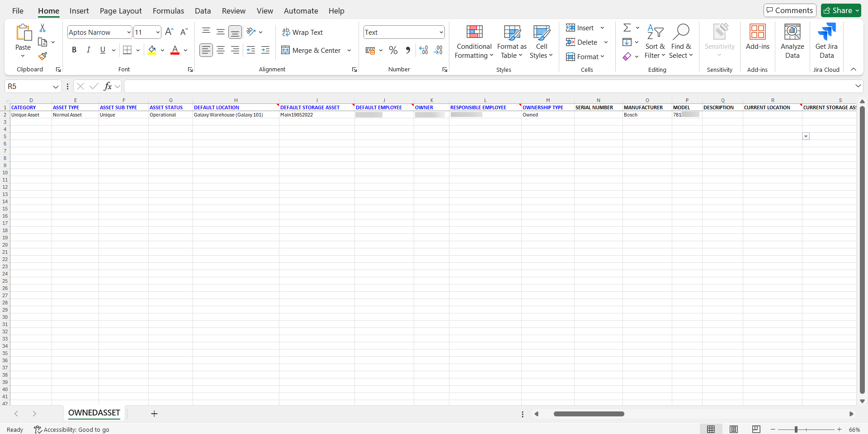Toggle Bold formatting
The image size is (868, 434).
(x=74, y=50)
